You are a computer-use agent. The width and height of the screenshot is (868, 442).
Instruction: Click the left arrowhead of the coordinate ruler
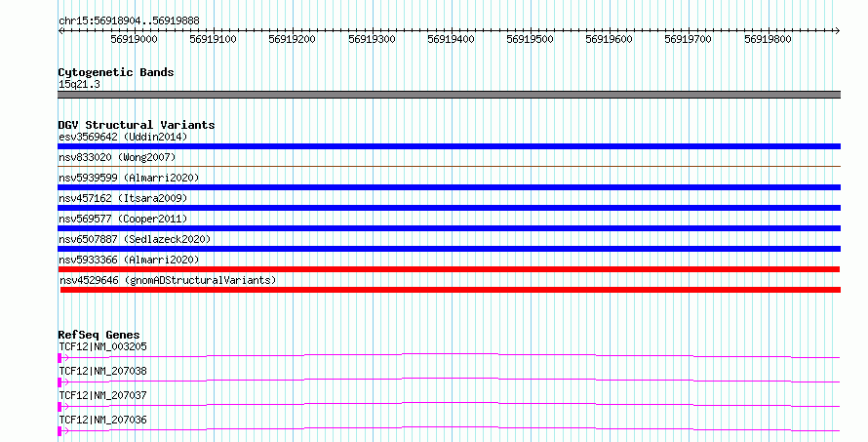coord(60,31)
